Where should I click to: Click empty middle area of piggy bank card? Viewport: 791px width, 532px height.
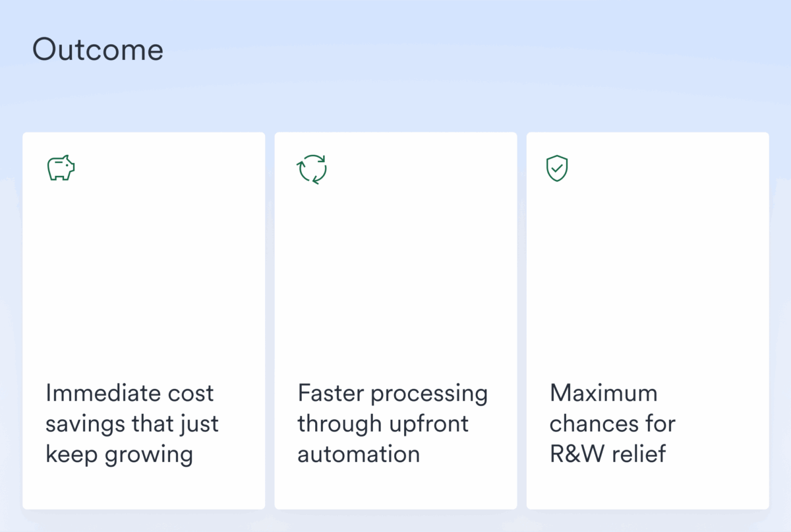144,277
